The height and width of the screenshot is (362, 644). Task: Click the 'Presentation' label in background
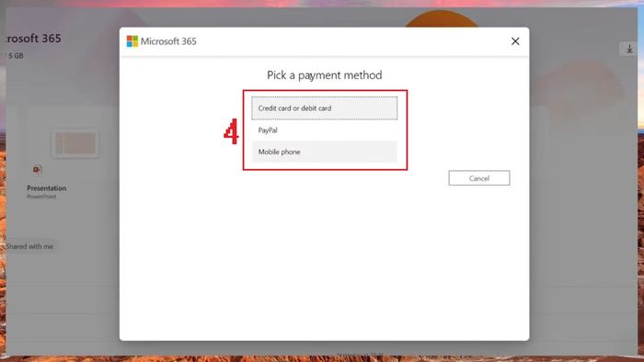(46, 188)
